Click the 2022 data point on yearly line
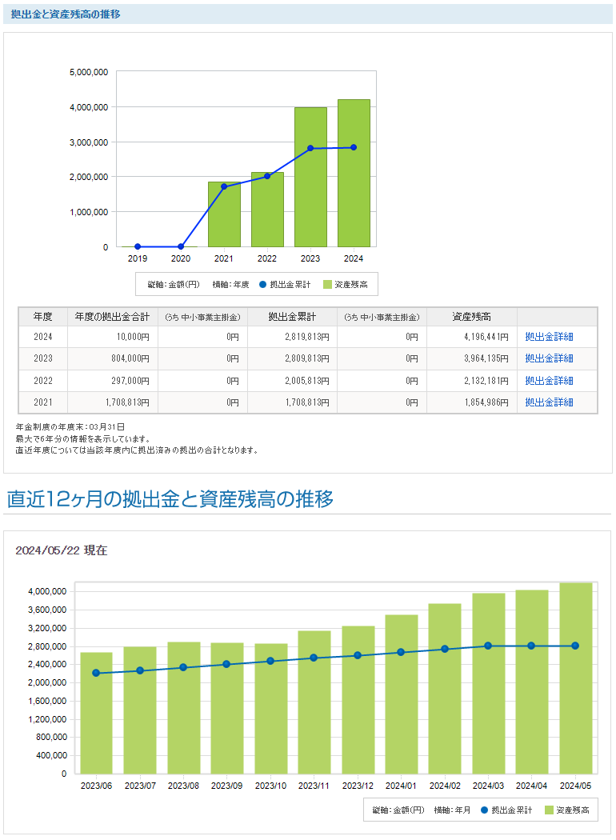This screenshot has width=616, height=840. pos(267,176)
